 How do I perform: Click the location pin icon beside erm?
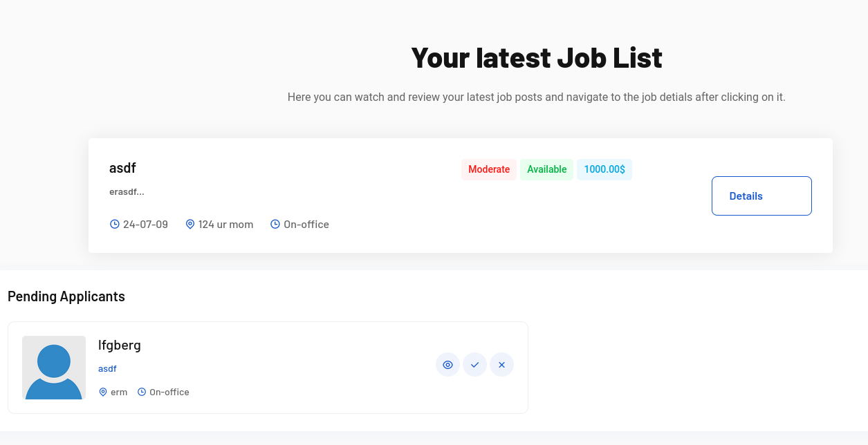tap(102, 392)
